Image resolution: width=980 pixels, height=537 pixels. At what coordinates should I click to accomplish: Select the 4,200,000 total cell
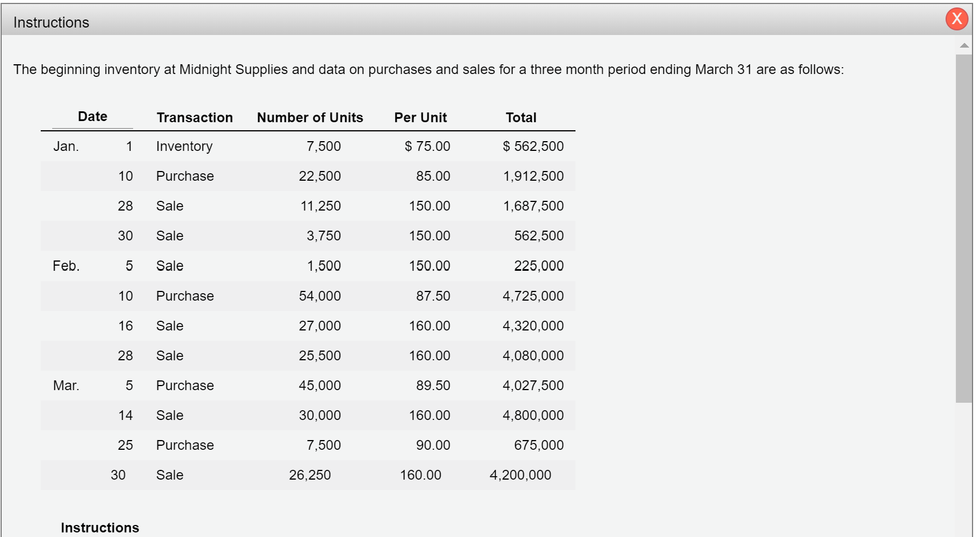(x=520, y=475)
